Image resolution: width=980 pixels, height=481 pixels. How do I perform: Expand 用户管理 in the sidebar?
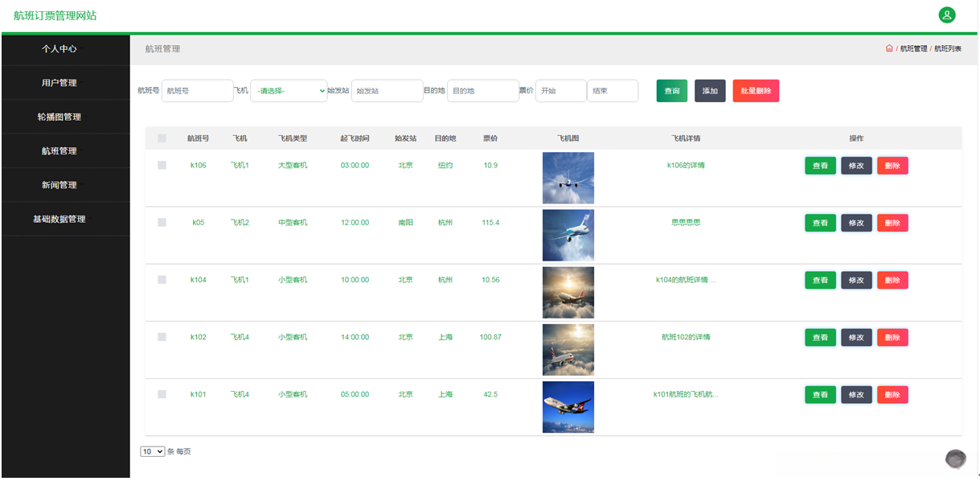click(x=65, y=83)
